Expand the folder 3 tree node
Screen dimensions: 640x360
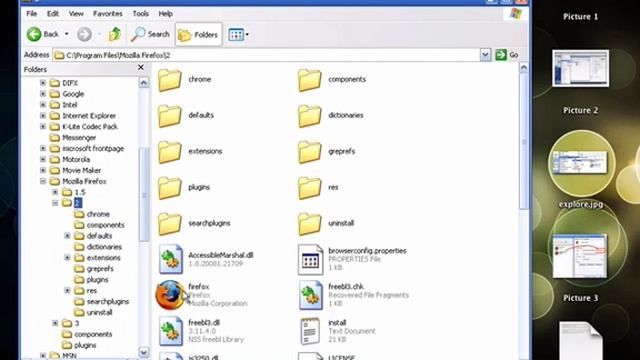click(x=55, y=323)
